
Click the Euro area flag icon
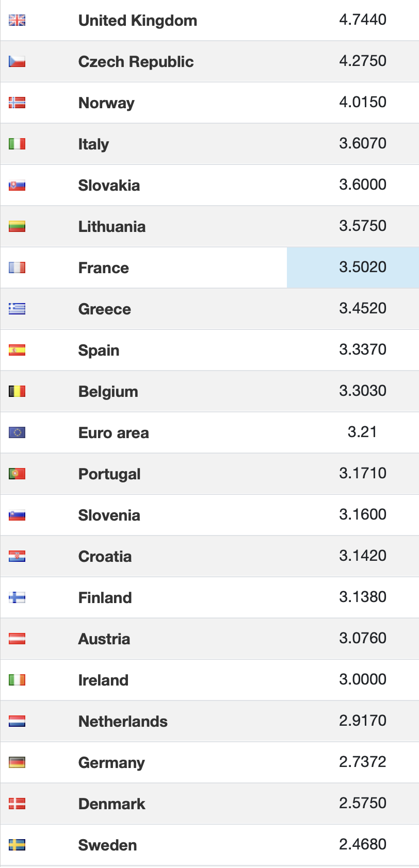17,432
